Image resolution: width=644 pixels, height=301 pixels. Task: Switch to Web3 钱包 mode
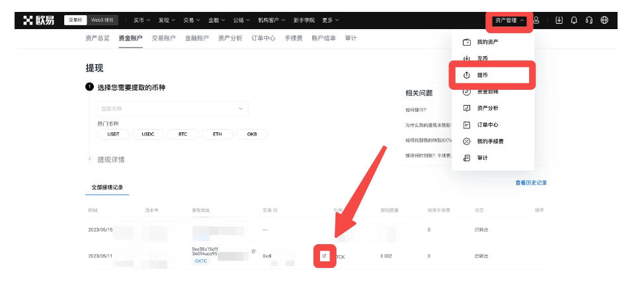[102, 20]
